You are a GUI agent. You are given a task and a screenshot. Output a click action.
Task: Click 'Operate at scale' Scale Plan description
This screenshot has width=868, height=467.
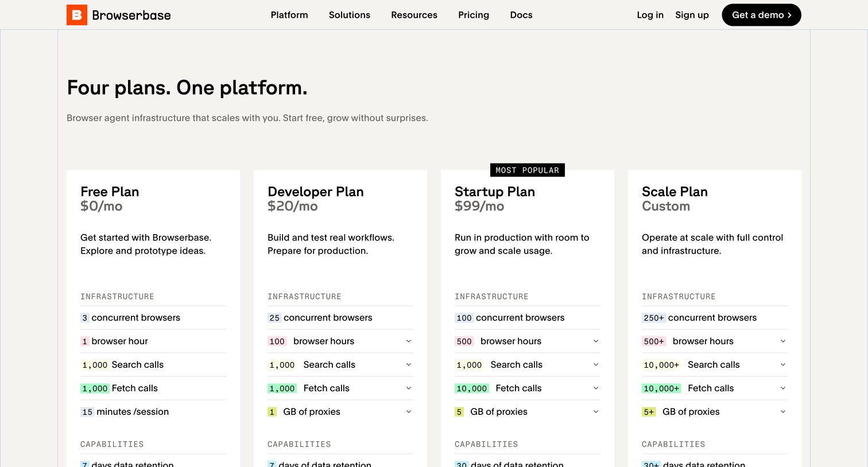(712, 244)
